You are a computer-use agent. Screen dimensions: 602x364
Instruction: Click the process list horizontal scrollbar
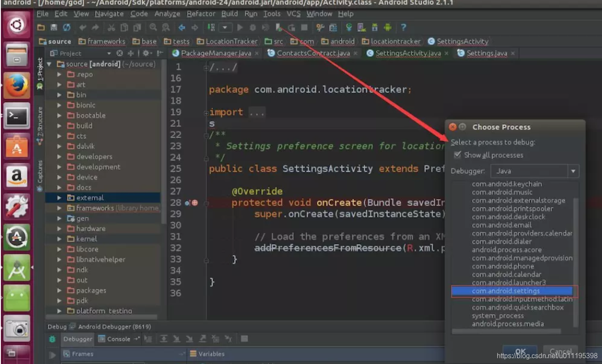(x=506, y=331)
